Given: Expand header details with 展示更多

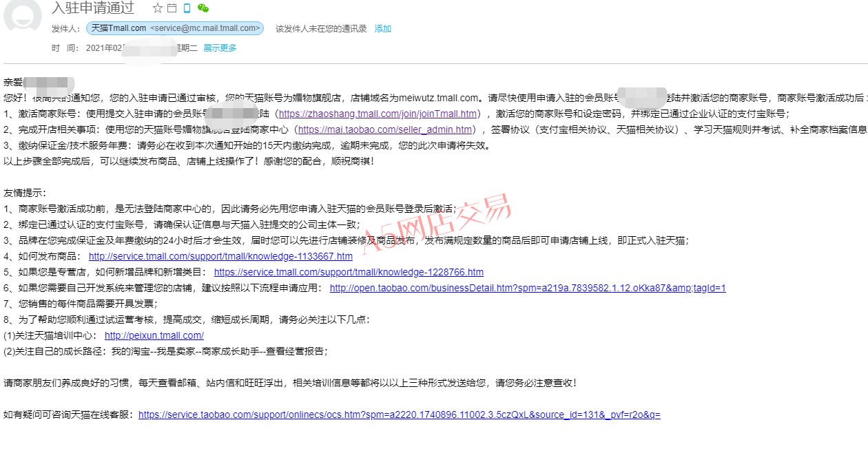Looking at the screenshot, I should [x=220, y=48].
